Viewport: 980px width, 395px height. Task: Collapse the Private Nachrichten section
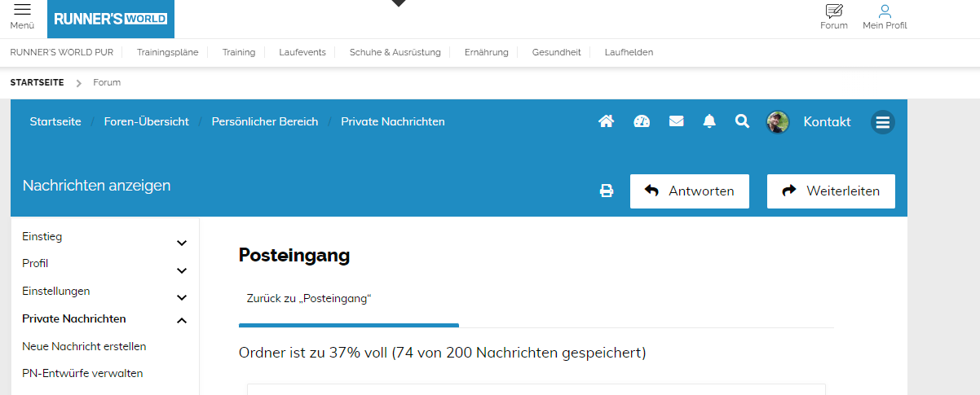tap(182, 320)
